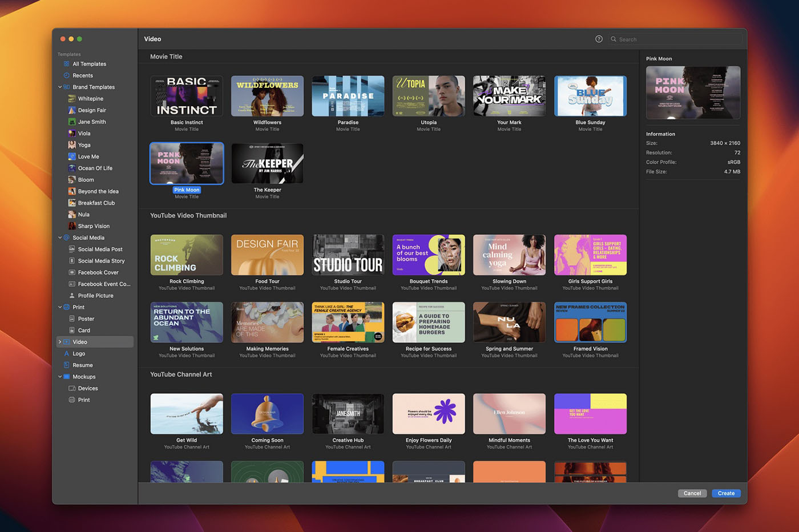Click the Logo icon in sidebar
The height and width of the screenshot is (532, 799).
[66, 353]
